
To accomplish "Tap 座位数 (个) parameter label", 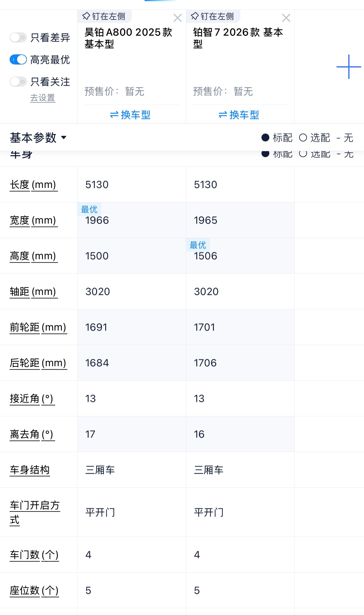I will [34, 591].
